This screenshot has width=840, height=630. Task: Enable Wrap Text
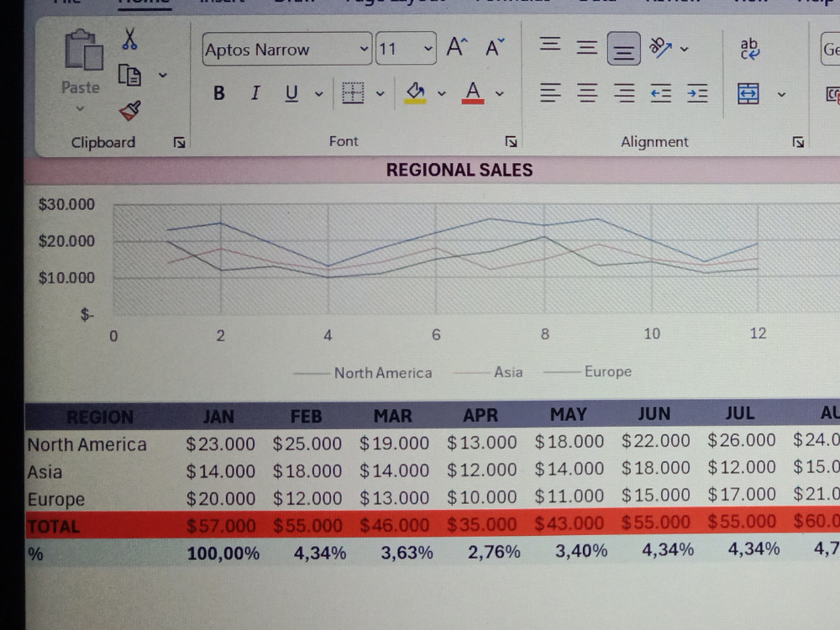pos(749,49)
